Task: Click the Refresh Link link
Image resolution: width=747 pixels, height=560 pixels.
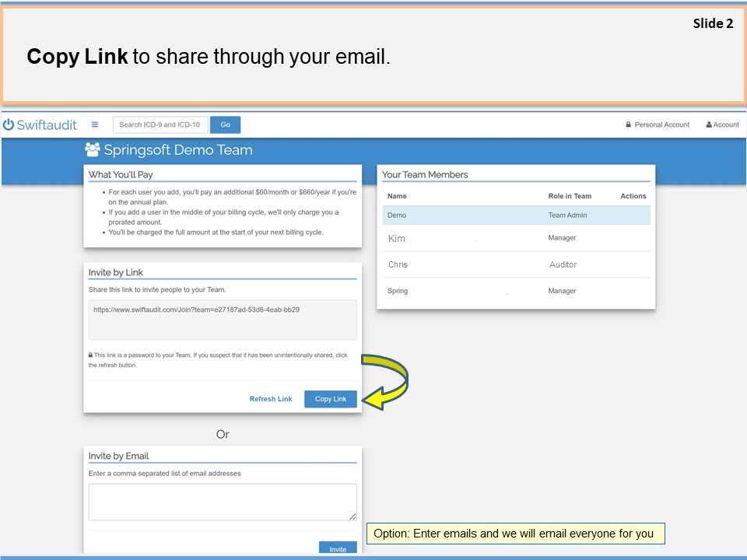Action: (x=271, y=399)
